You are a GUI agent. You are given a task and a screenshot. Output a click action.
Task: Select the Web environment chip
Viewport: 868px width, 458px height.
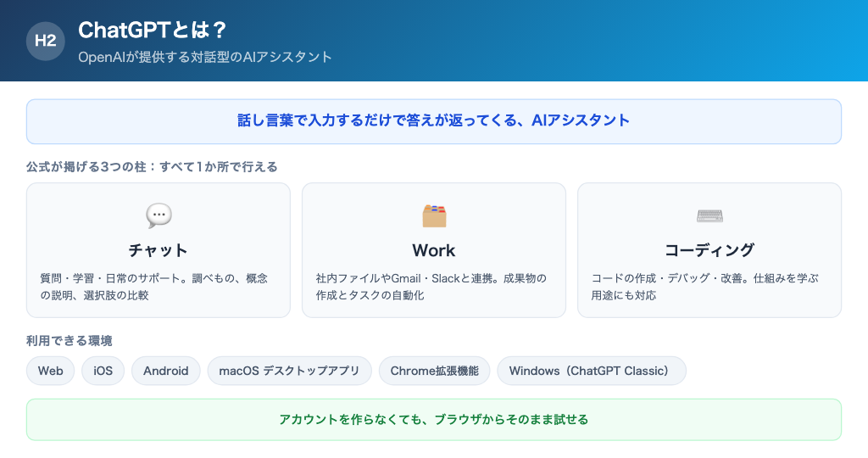coord(50,371)
